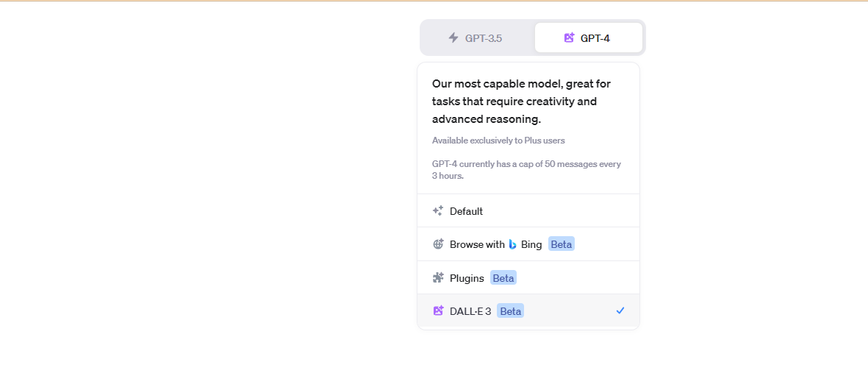This screenshot has height=387, width=868.
Task: Click the globe icon for Browse mode
Action: (438, 244)
